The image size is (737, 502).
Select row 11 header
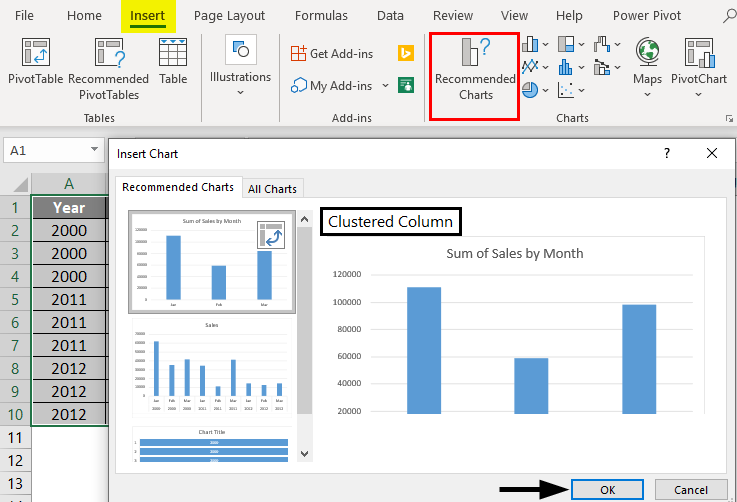point(15,438)
